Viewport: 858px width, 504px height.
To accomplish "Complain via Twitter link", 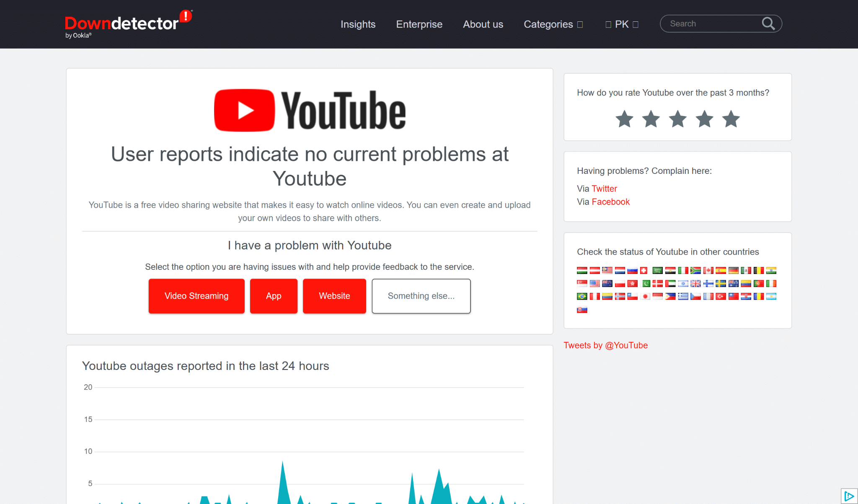I will [604, 189].
